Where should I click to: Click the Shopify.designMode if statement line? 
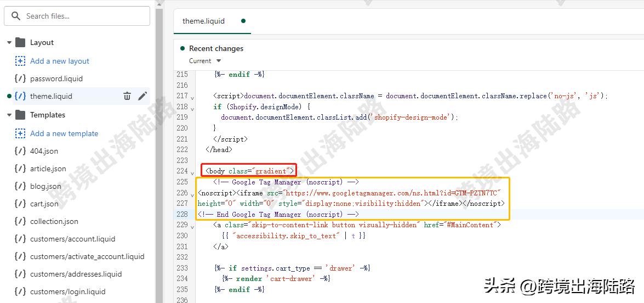coord(261,106)
